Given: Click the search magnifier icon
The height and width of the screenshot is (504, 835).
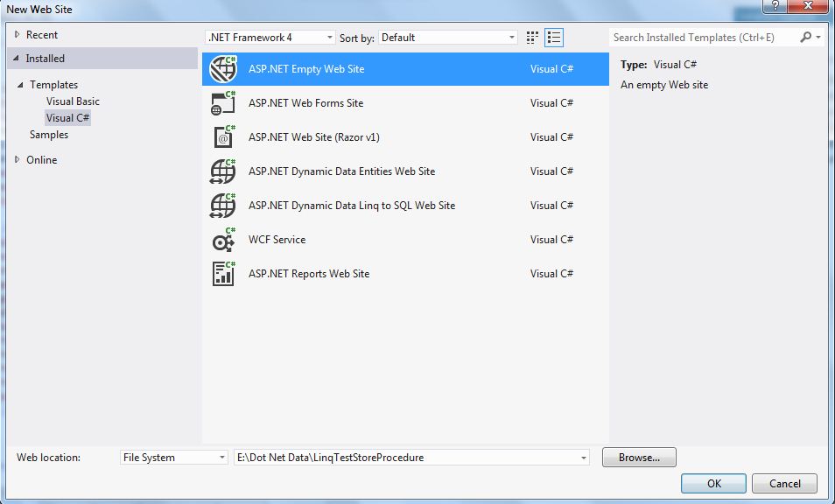Looking at the screenshot, I should click(806, 37).
